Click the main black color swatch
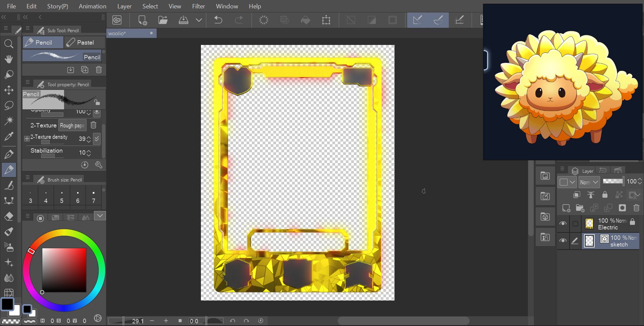644x326 pixels. [7, 304]
